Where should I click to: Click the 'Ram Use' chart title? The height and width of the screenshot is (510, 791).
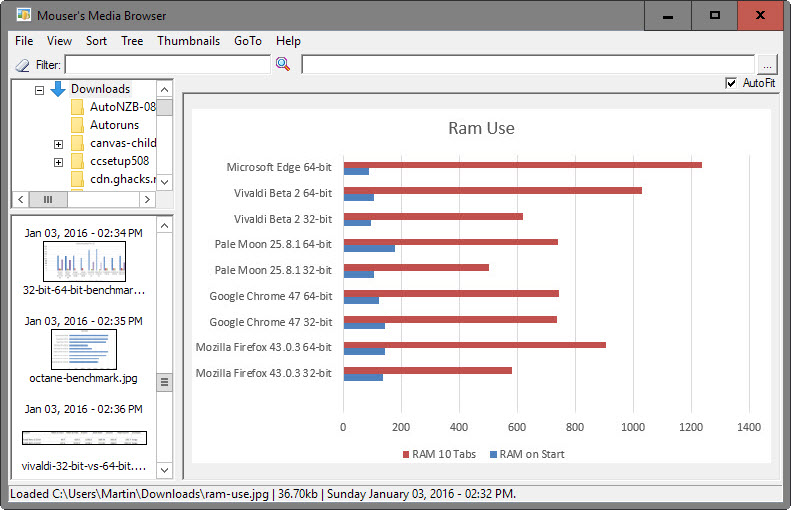481,128
